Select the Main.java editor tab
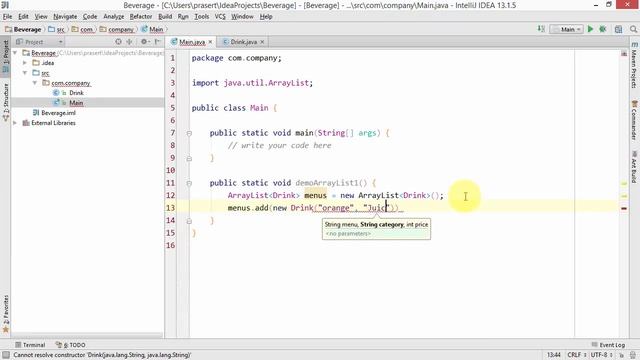 pos(192,42)
